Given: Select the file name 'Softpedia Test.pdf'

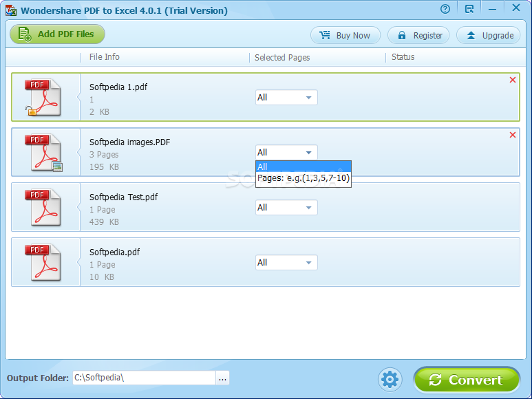Looking at the screenshot, I should 123,197.
